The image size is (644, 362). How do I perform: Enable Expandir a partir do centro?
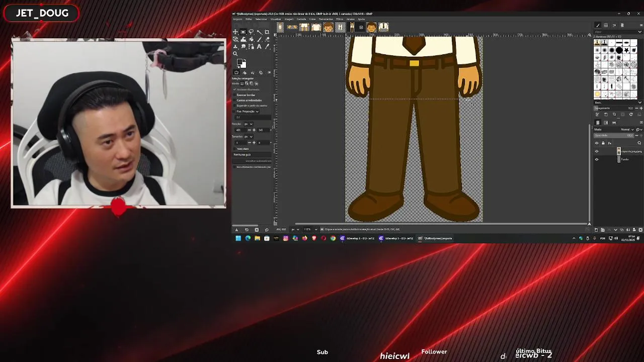click(234, 106)
